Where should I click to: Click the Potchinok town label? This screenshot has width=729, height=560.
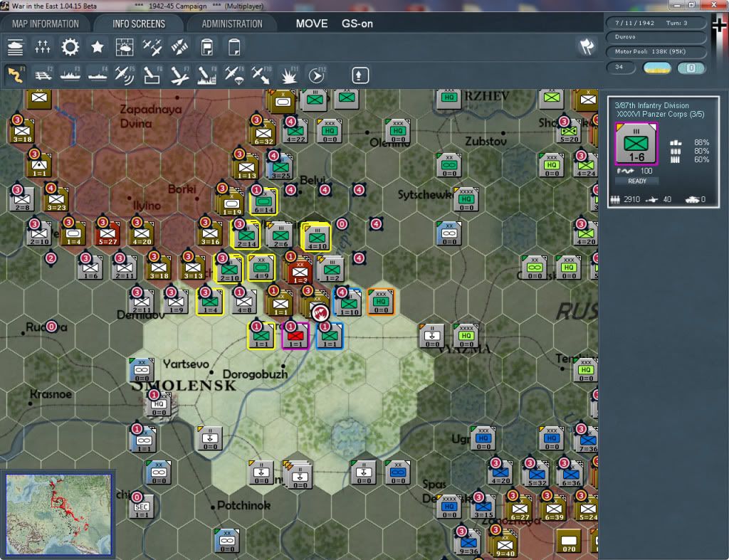[x=243, y=505]
